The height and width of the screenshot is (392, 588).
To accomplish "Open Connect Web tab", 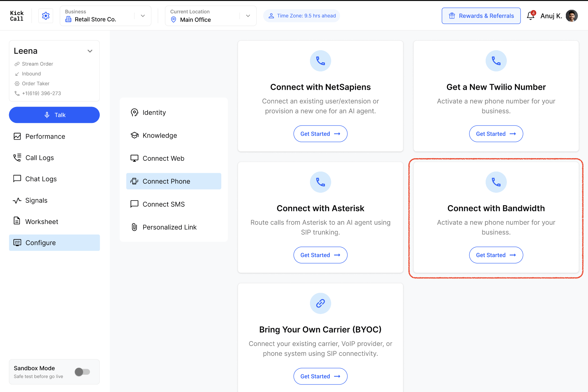I will 174,158.
